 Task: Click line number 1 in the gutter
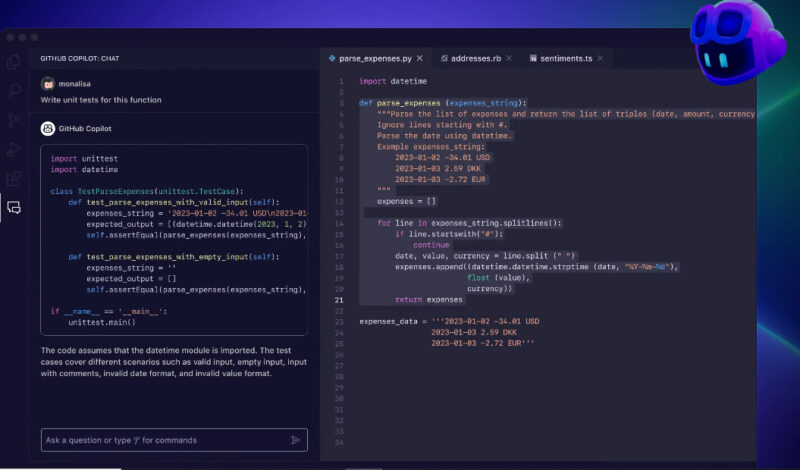341,82
